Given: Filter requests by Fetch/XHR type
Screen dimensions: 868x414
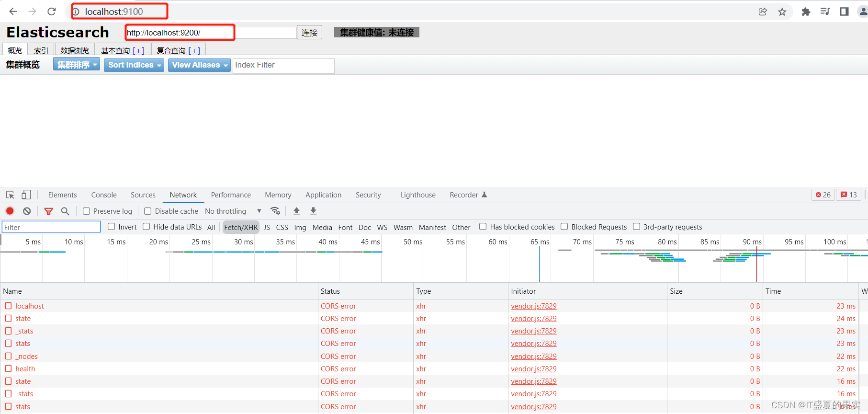Looking at the screenshot, I should click(x=241, y=227).
